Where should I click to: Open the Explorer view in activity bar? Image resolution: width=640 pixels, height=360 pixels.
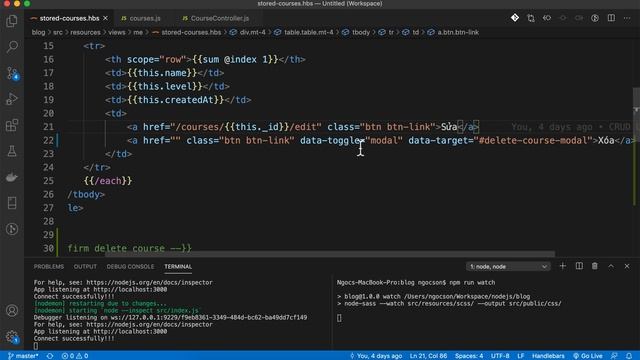click(x=12, y=21)
